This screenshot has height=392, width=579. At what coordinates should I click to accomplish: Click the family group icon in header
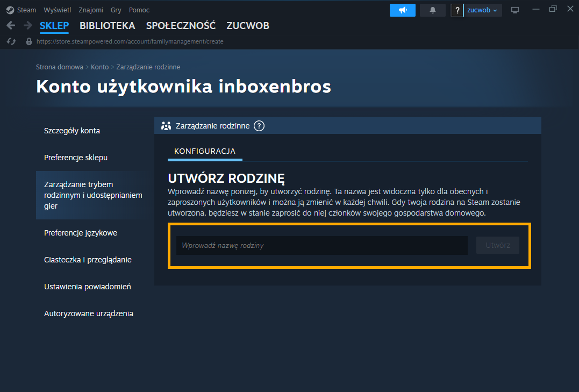pos(166,126)
